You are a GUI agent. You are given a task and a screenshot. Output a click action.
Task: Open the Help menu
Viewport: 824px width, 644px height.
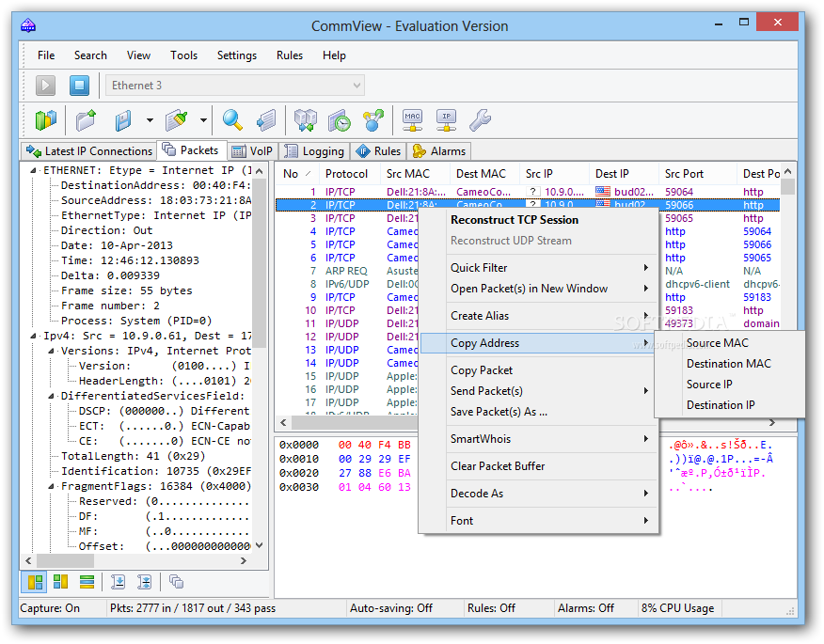[334, 55]
